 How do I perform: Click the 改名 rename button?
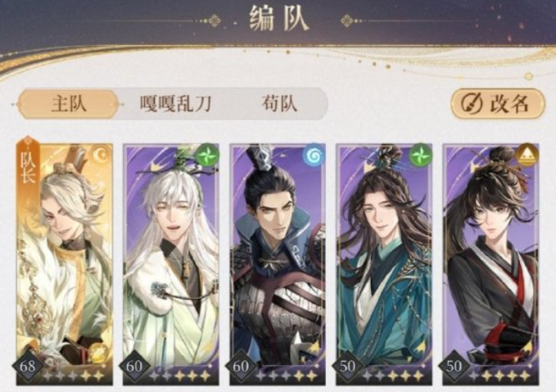[x=498, y=104]
